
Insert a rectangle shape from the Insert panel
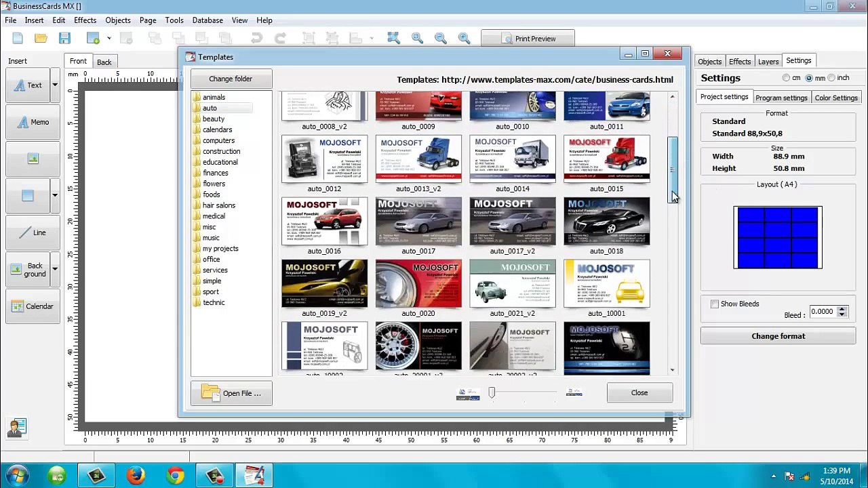28,195
